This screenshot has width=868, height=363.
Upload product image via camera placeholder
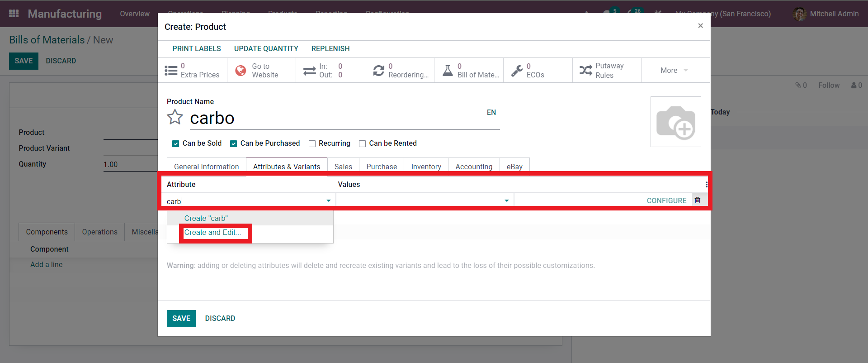(x=675, y=122)
